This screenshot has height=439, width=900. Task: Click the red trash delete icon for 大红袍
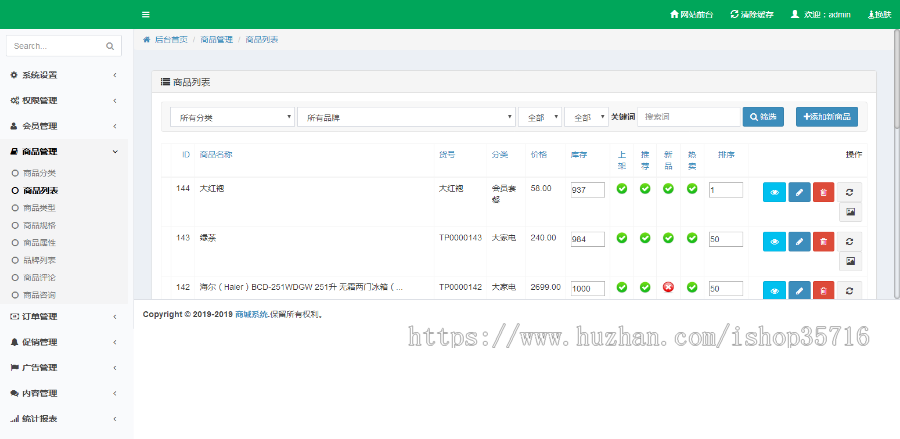(822, 192)
